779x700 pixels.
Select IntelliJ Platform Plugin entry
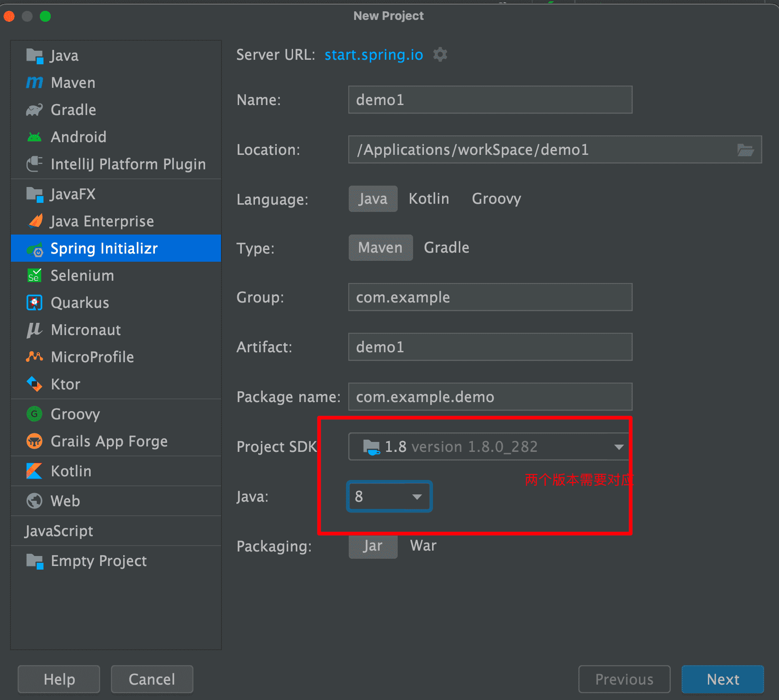point(116,164)
